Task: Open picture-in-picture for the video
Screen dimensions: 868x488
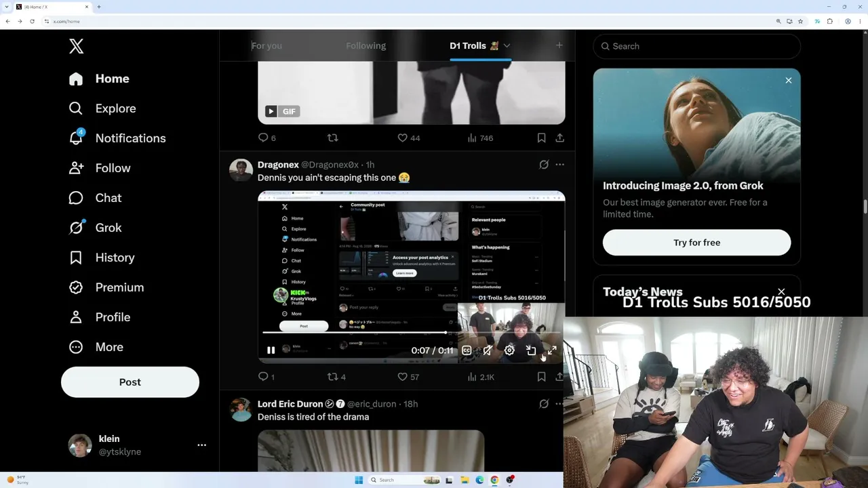Action: [531, 350]
